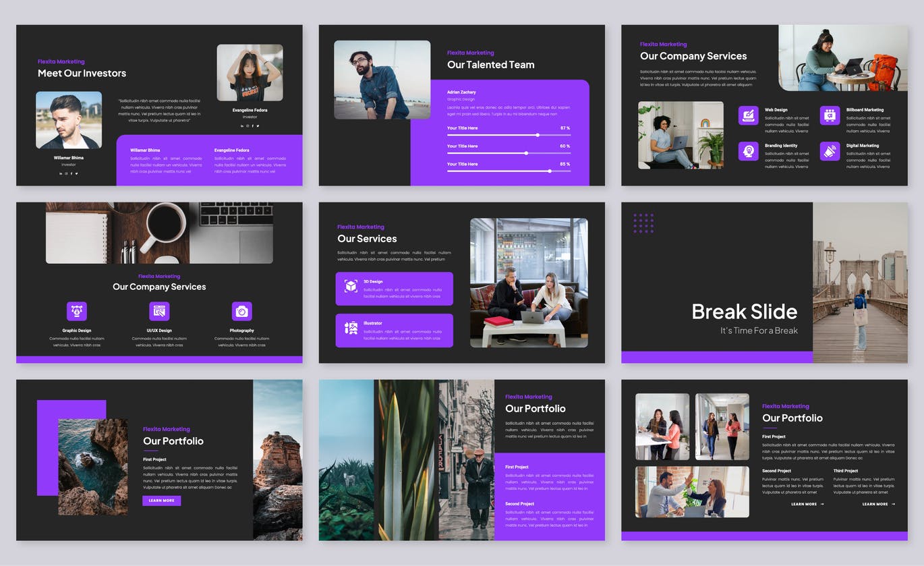Open Willamar Bhima's LinkedIn icon

(61, 173)
